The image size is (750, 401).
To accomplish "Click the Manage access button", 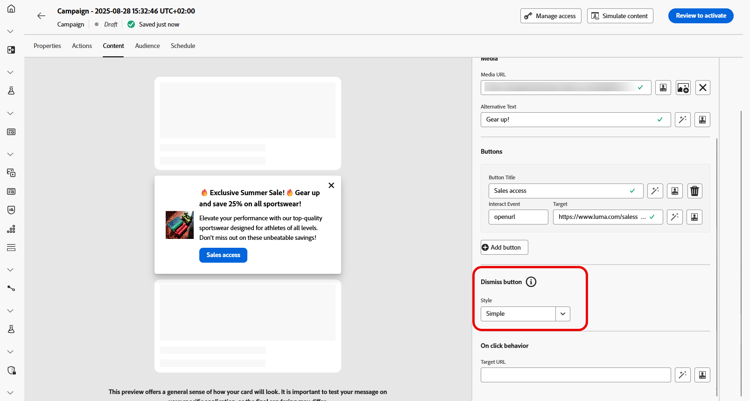I will pos(551,16).
